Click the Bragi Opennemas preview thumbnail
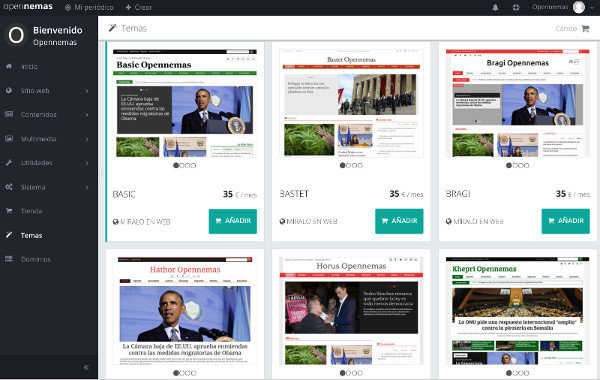This screenshot has width=600, height=380. pos(518,103)
